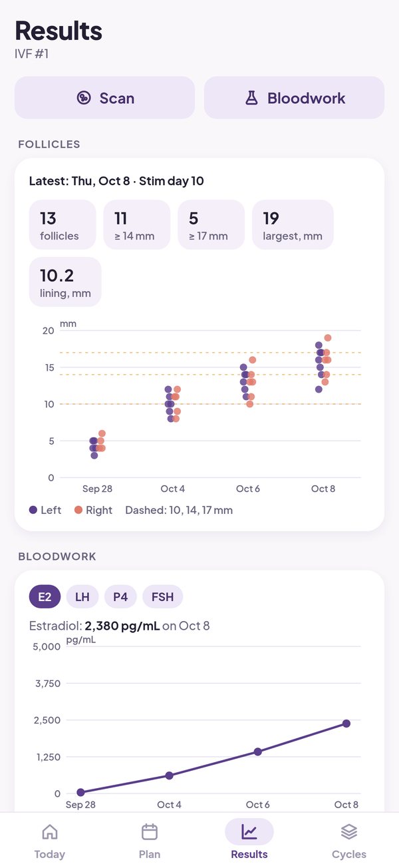
Task: Select the 19 largest mm card
Action: coord(293,225)
